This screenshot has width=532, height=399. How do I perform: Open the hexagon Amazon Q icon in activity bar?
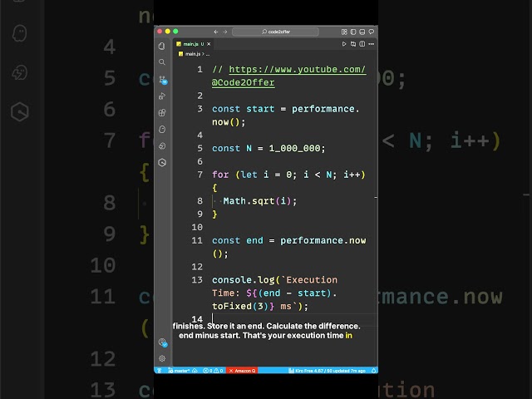point(162,163)
